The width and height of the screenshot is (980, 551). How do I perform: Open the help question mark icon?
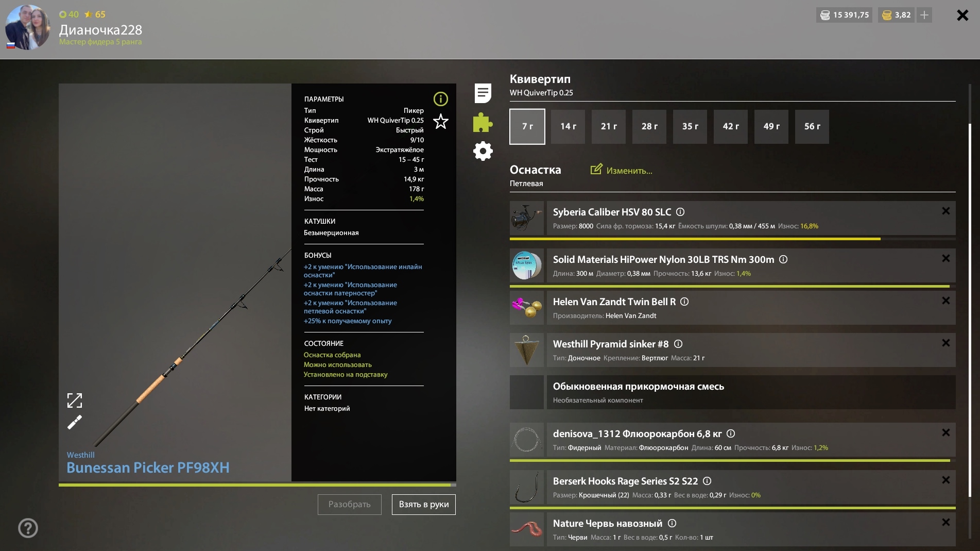28,528
